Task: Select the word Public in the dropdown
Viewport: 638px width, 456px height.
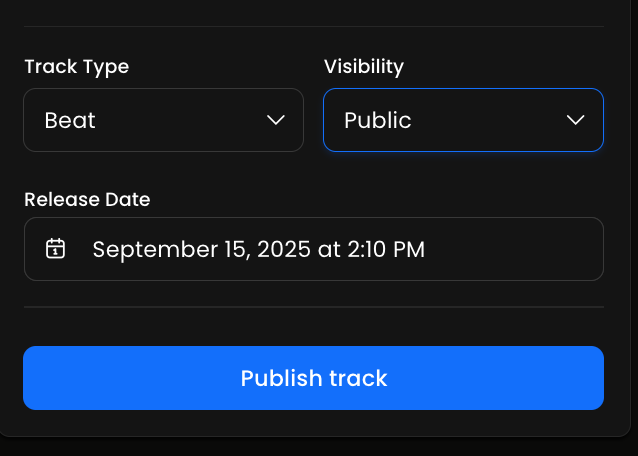Action: (378, 120)
